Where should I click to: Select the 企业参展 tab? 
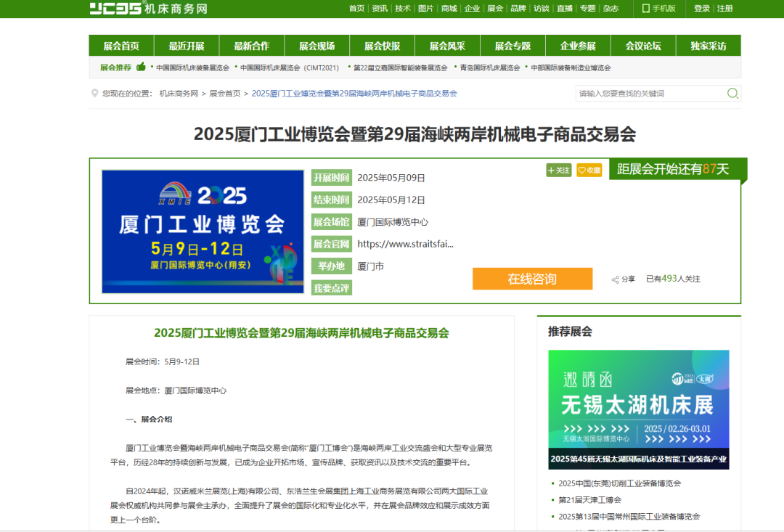click(578, 46)
